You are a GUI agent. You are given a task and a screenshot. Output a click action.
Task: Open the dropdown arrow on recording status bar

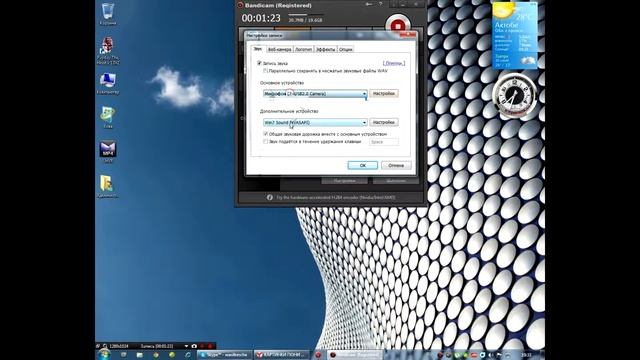(186, 346)
